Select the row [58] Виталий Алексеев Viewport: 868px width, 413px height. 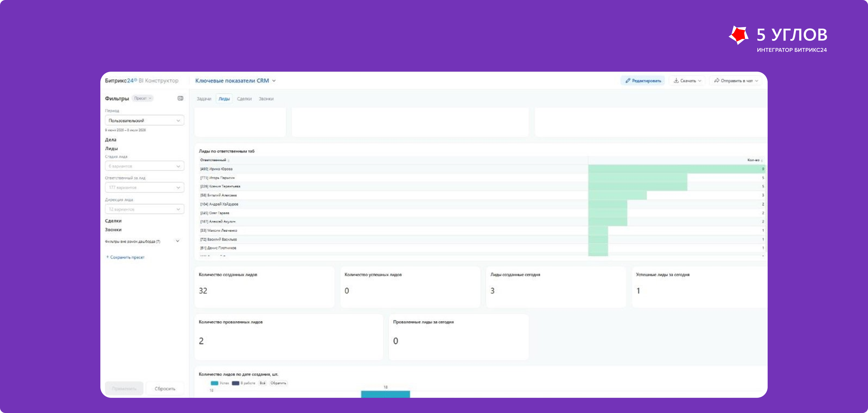tap(482, 195)
